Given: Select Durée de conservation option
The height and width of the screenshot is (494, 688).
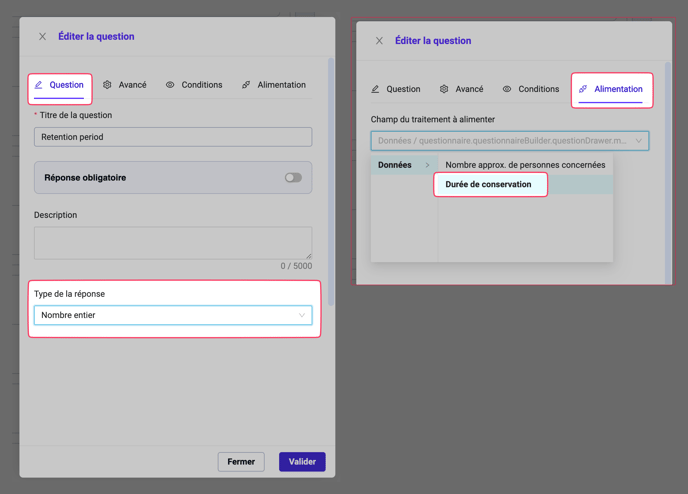Looking at the screenshot, I should (489, 184).
